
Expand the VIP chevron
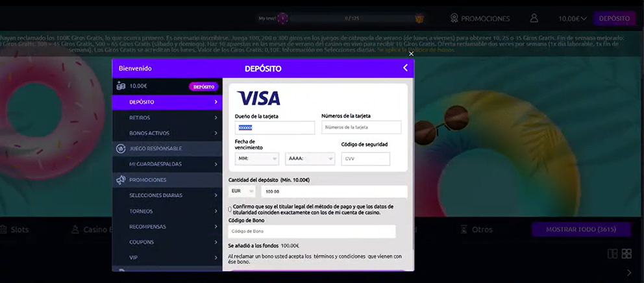coord(216,258)
